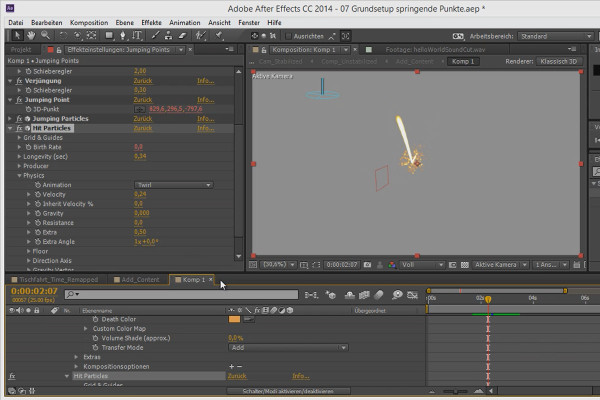The width and height of the screenshot is (600, 400).
Task: Toggle fx switch for Jumping Point effect
Action: pyautogui.click(x=19, y=100)
